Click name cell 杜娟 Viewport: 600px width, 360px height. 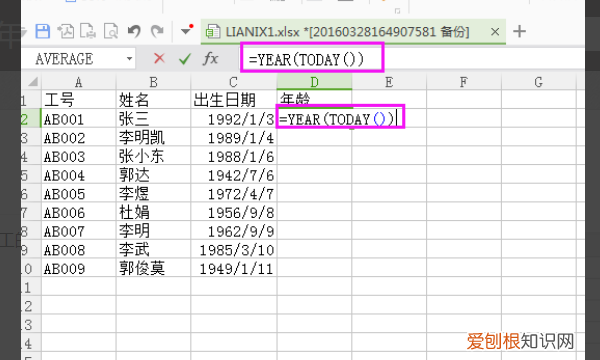153,212
